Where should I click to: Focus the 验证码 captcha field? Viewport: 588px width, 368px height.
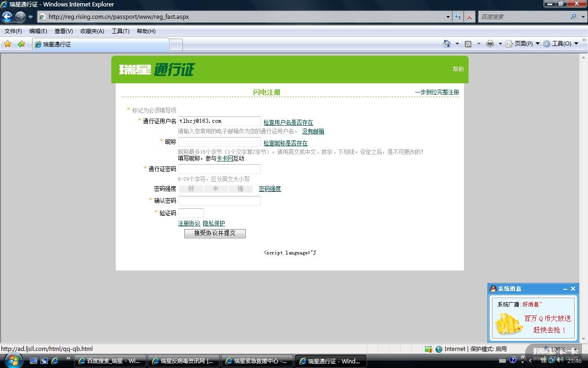coord(191,213)
